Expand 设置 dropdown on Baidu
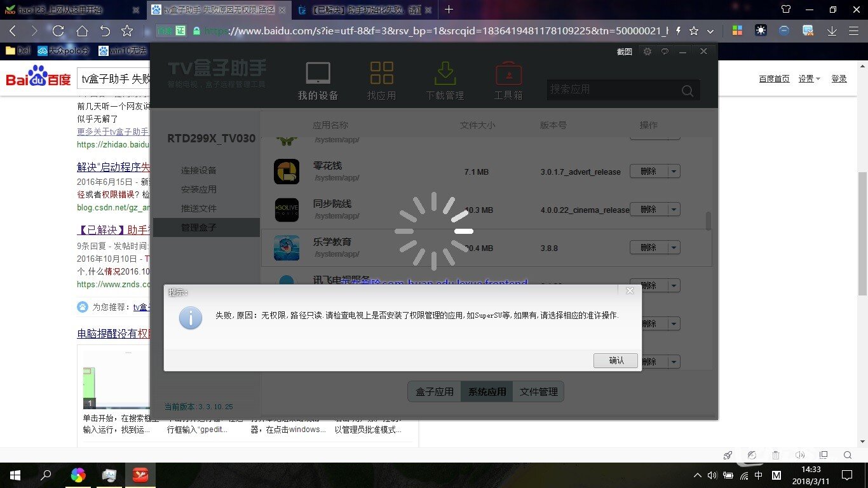The image size is (868, 488). (809, 79)
